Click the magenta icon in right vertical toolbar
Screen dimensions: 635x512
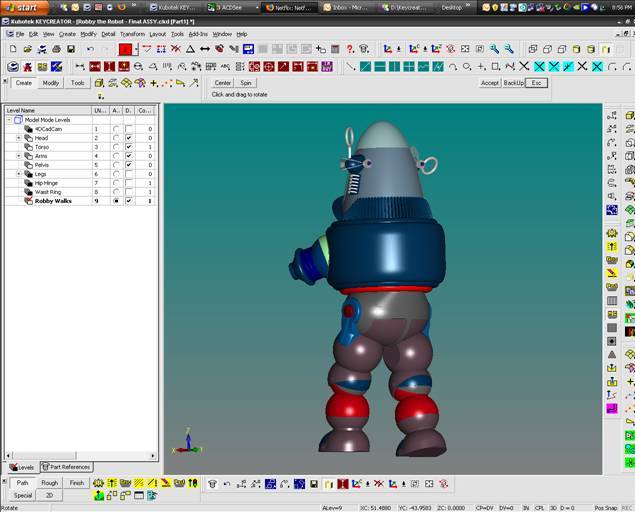pyautogui.click(x=612, y=408)
